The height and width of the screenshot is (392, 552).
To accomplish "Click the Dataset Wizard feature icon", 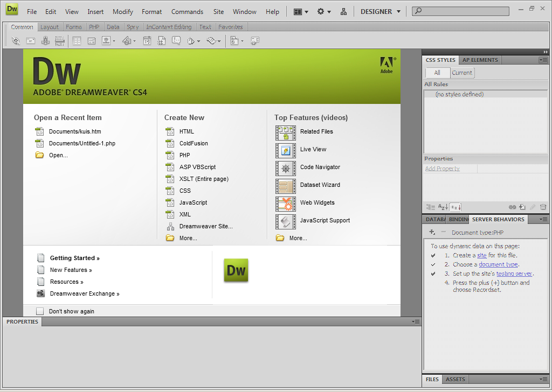I will tap(285, 185).
